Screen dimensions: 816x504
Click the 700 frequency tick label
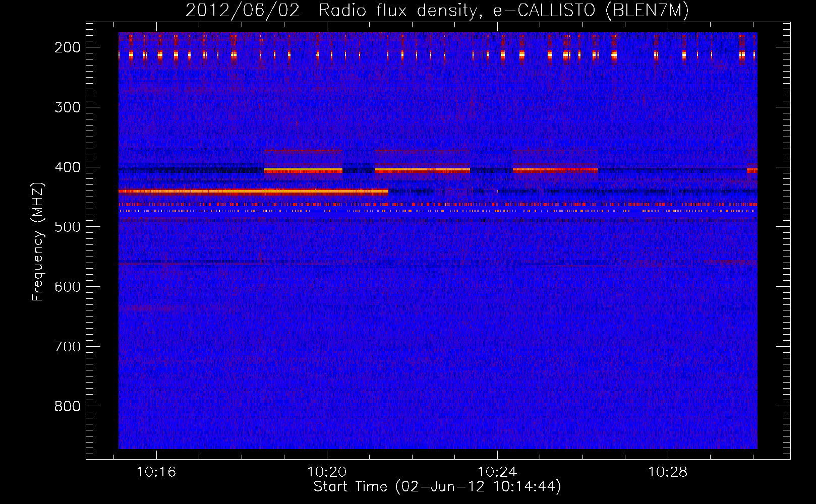[67, 347]
